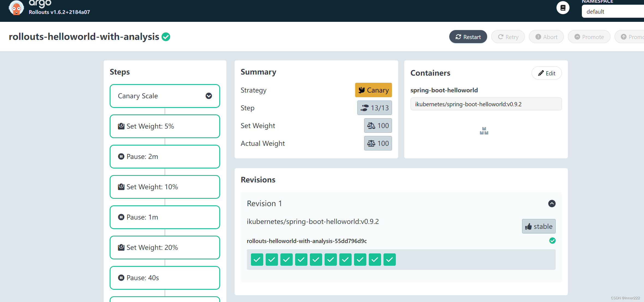Screen dimensions: 644x302
Task: Click the Restart button to restart rollout
Action: click(468, 37)
